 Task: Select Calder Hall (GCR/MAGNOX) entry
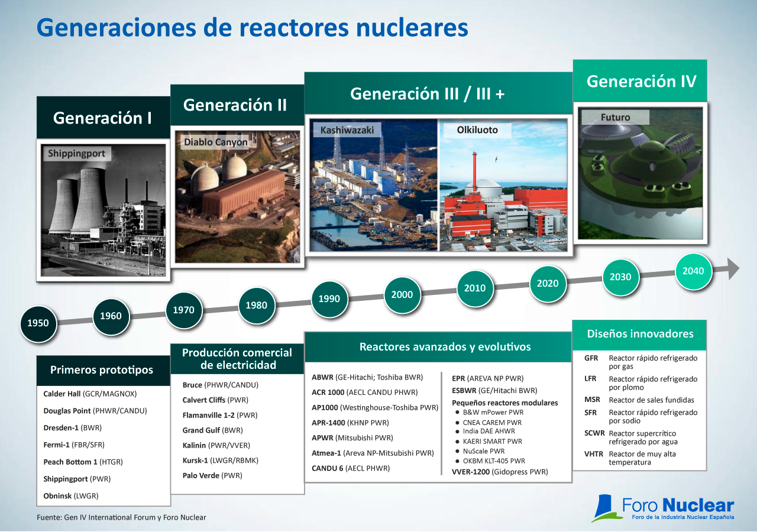point(89,394)
